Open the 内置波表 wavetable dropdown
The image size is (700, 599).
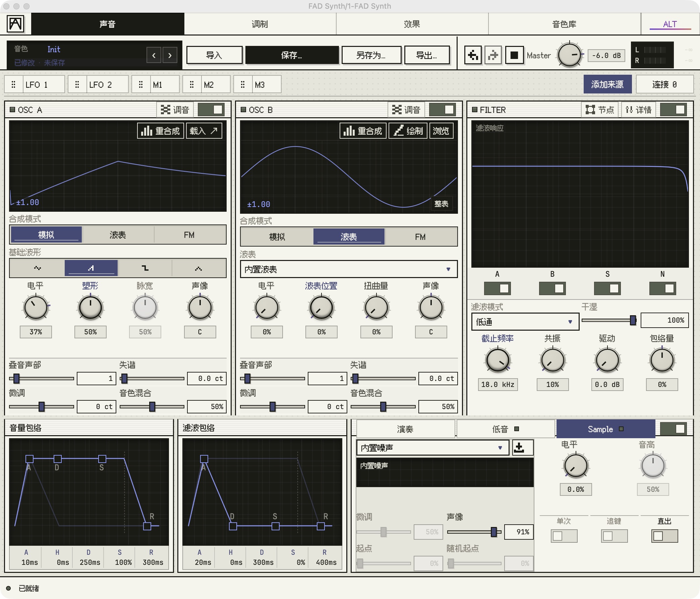click(349, 269)
